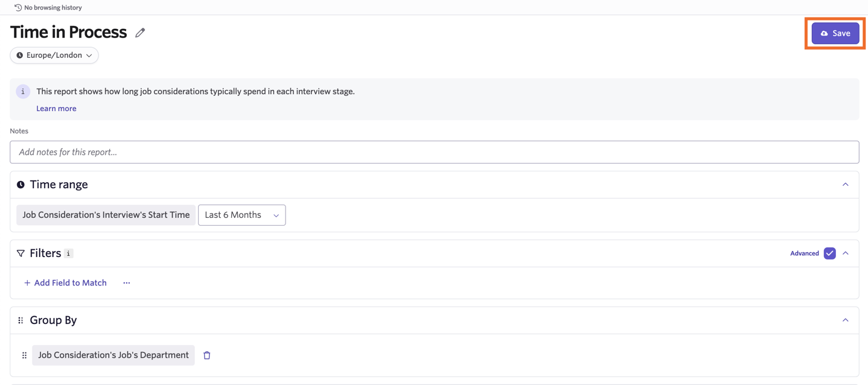
Task: Click the Time range heading text
Action: click(x=59, y=185)
